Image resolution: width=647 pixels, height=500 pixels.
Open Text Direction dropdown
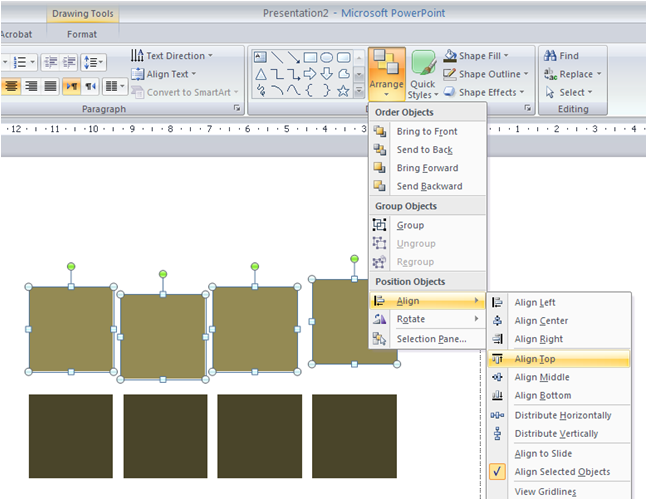click(x=172, y=55)
